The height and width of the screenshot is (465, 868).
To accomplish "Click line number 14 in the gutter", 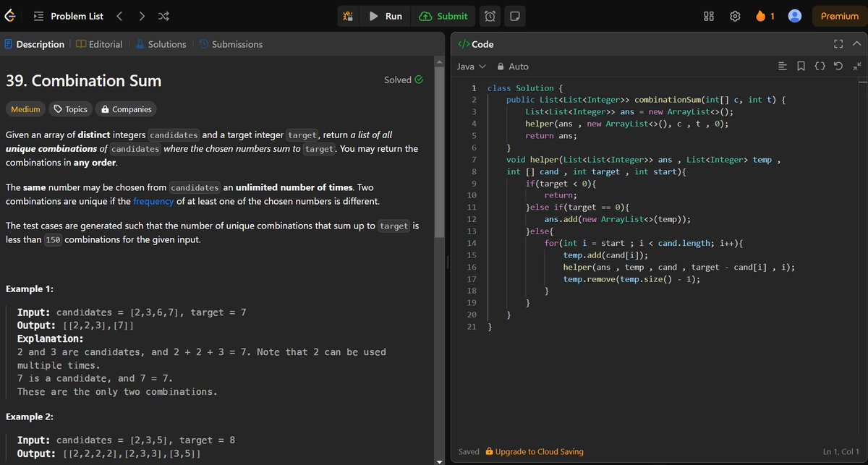I will (x=472, y=243).
